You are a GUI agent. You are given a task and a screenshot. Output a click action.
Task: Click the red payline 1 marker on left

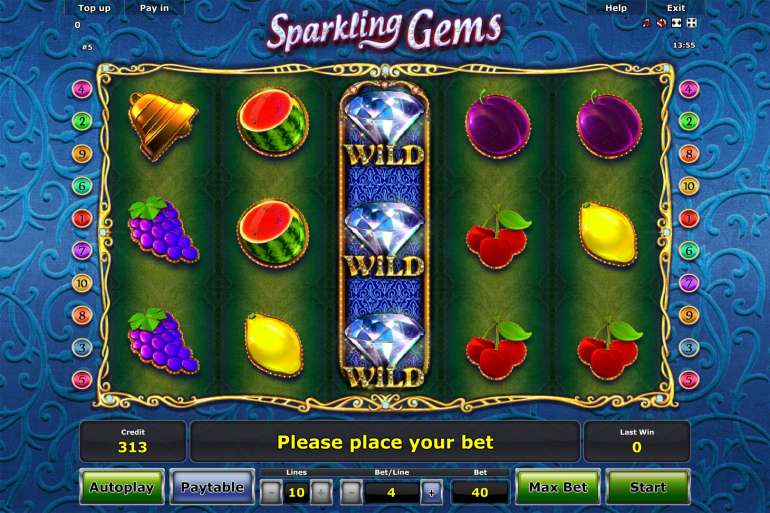[x=82, y=218]
